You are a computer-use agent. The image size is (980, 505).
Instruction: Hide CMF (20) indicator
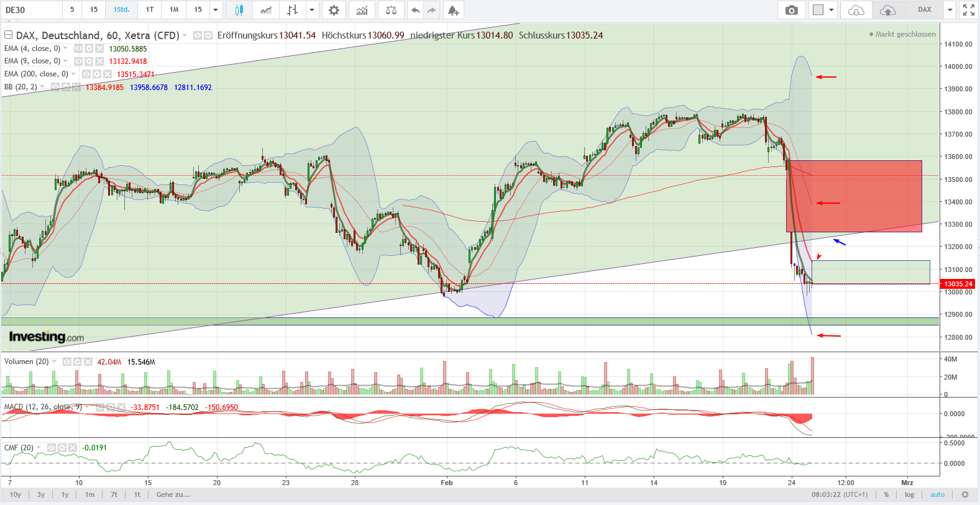coord(52,447)
